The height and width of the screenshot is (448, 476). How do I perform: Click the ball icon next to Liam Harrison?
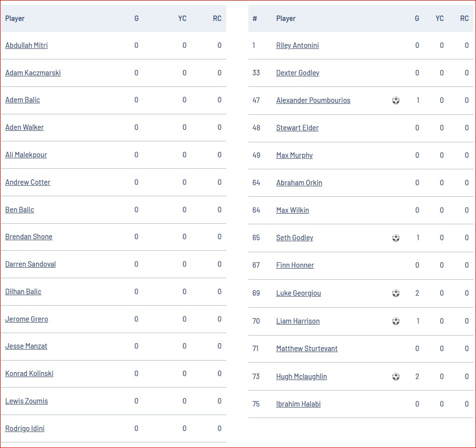click(396, 321)
